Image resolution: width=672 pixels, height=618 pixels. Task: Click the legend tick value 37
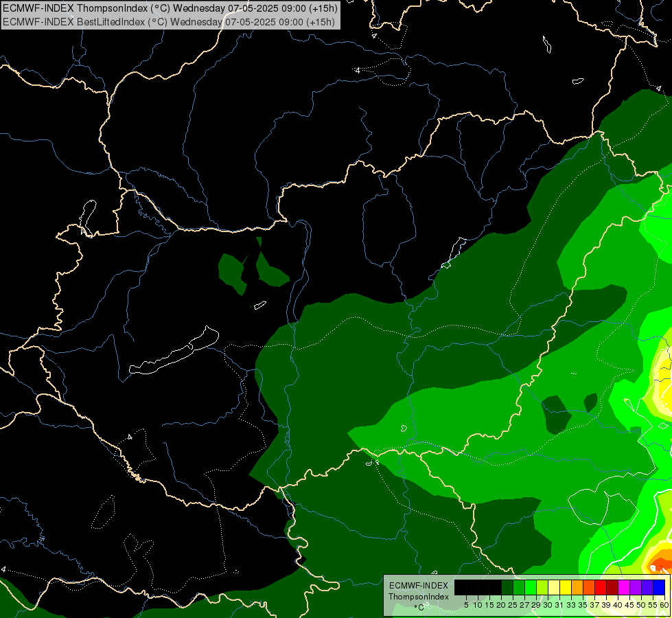[595, 605]
